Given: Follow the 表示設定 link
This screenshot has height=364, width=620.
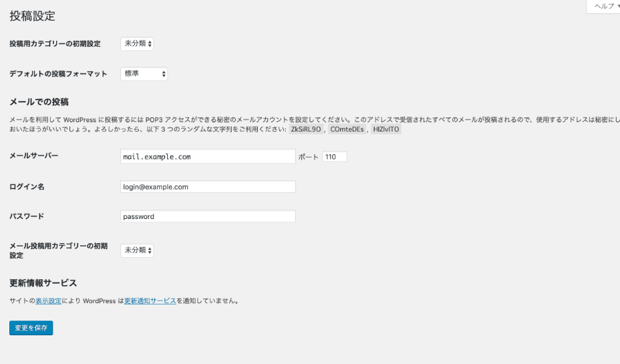Looking at the screenshot, I should click(x=48, y=301).
